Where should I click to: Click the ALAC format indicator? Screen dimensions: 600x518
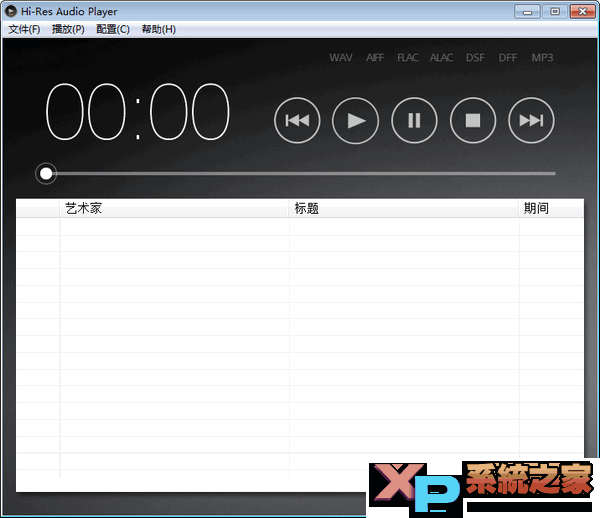pyautogui.click(x=441, y=58)
